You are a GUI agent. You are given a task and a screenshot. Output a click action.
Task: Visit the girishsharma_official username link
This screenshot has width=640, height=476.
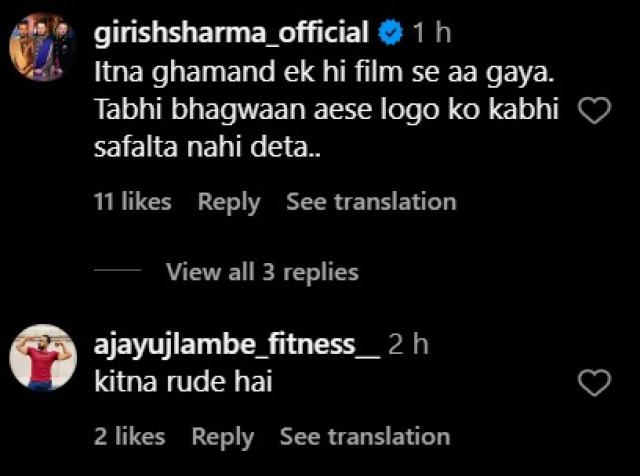pyautogui.click(x=231, y=34)
